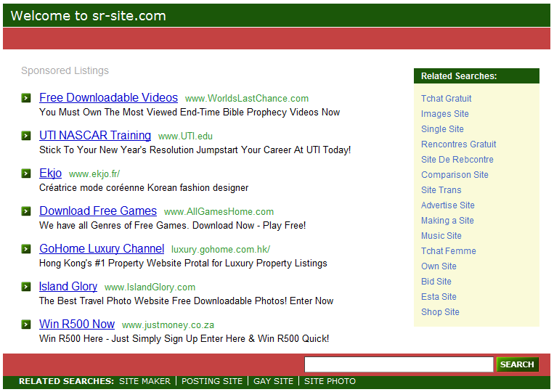
Task: Select Bid Site related search
Action: (x=436, y=282)
